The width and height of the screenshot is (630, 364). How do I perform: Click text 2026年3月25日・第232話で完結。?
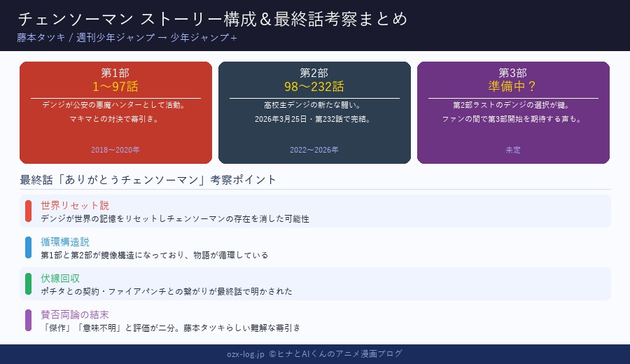pos(314,119)
